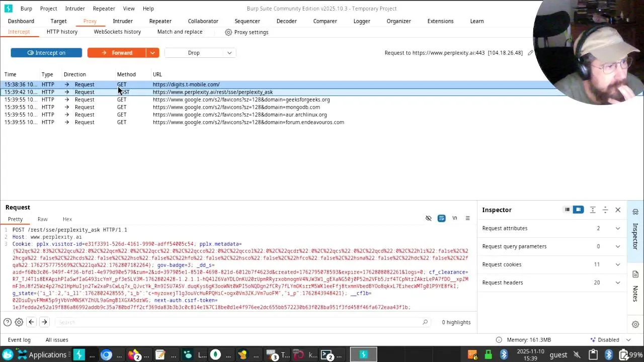Image resolution: width=644 pixels, height=362 pixels.
Task: Open the Inspector side tab
Action: [635, 232]
